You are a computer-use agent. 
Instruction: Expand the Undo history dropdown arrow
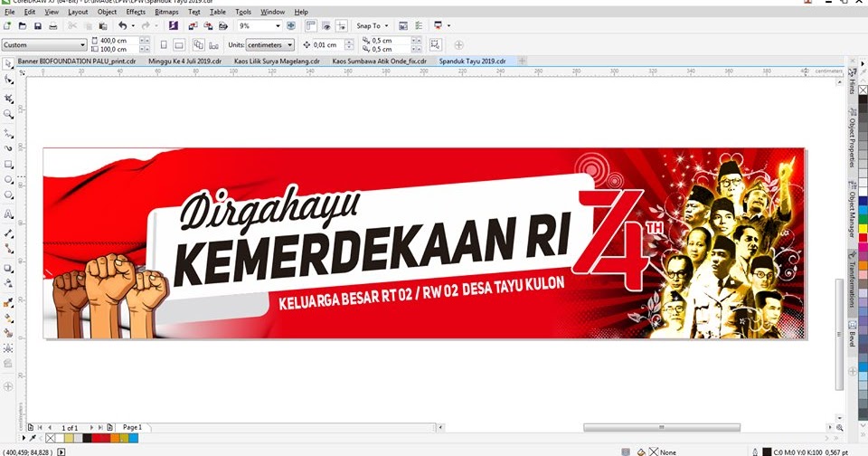pyautogui.click(x=133, y=25)
